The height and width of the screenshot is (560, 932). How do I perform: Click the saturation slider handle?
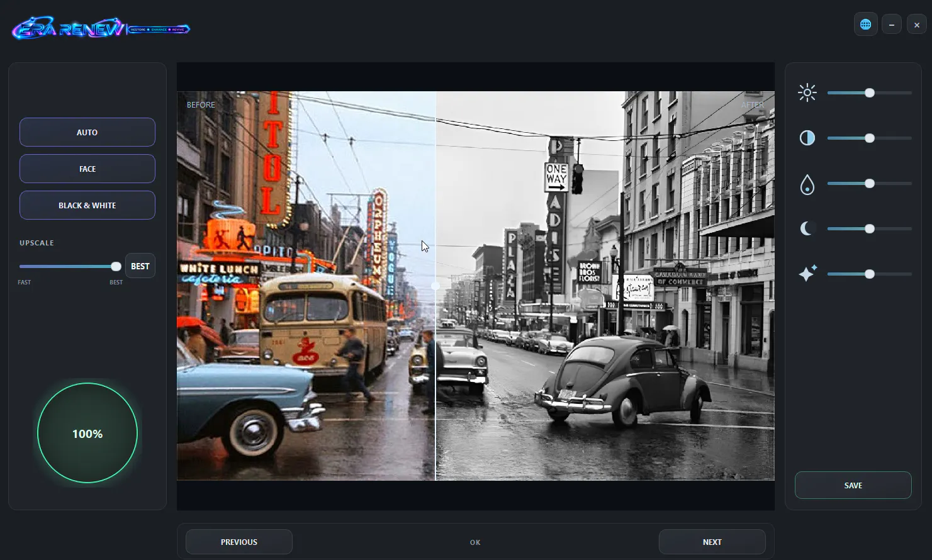pos(870,184)
